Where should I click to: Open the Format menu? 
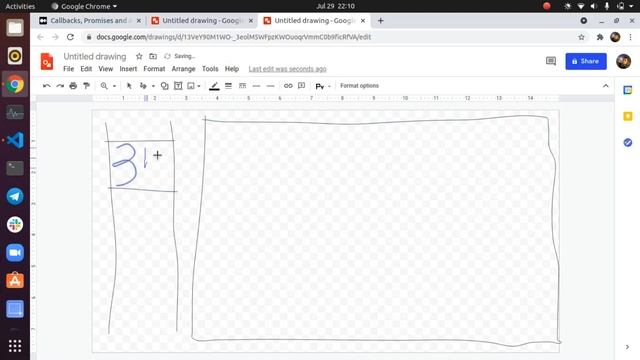[154, 69]
